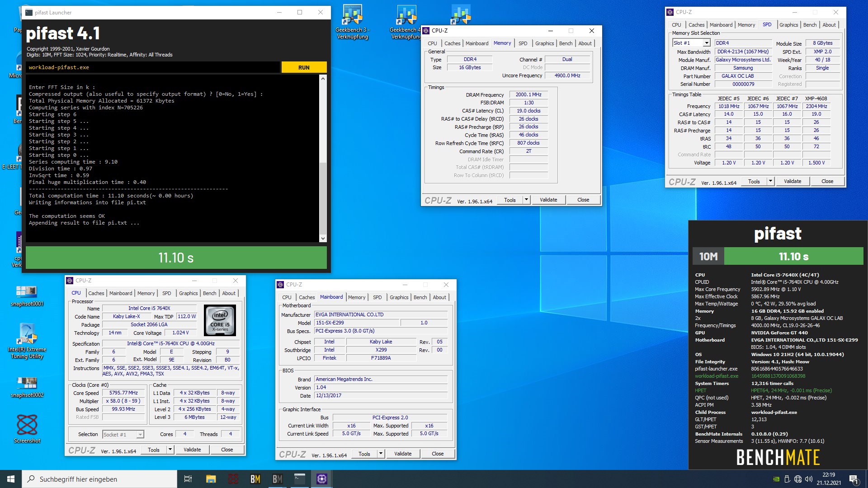Click the Mainboard Model value 151-SX-E299
This screenshot has width=868, height=488.
point(357,323)
